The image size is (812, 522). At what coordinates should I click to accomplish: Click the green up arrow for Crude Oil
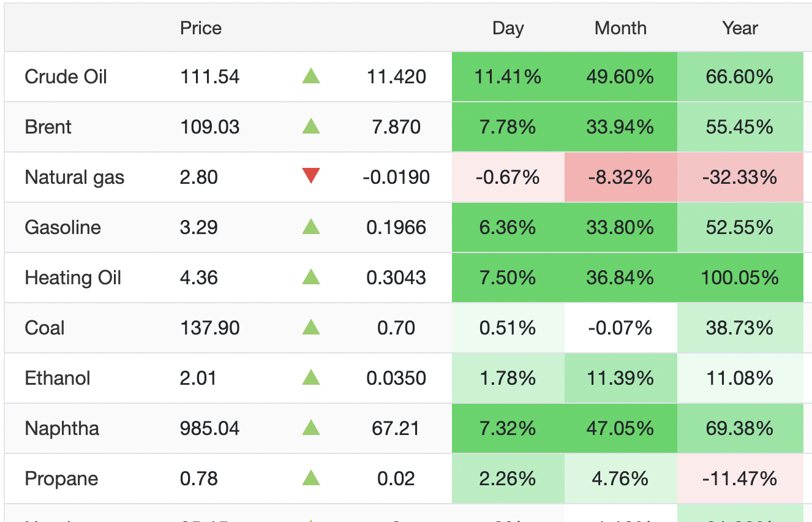point(311,77)
